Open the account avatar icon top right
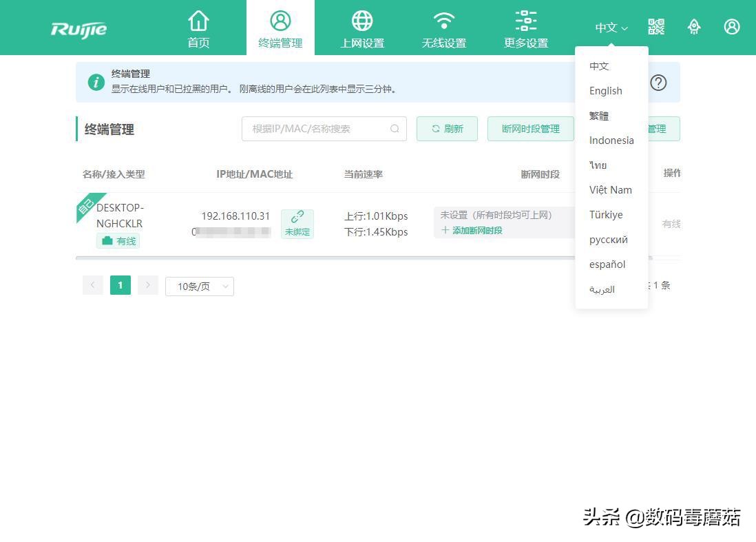Image resolution: width=756 pixels, height=542 pixels. pos(732,27)
